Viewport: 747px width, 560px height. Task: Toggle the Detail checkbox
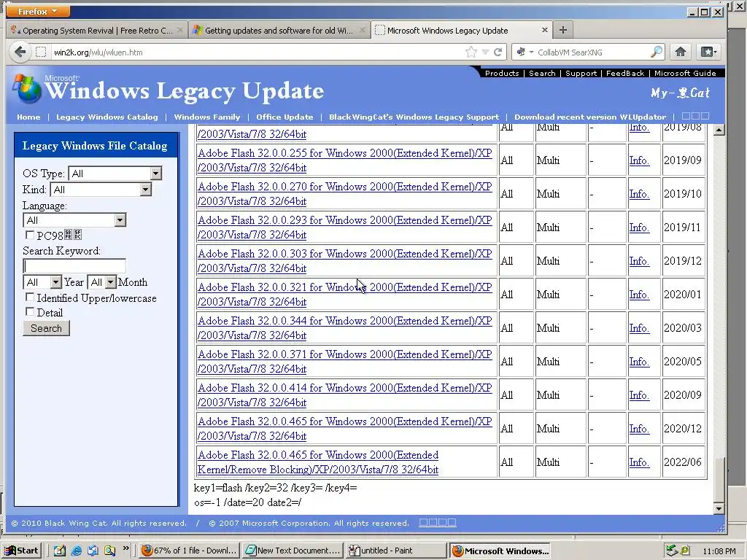coord(29,312)
